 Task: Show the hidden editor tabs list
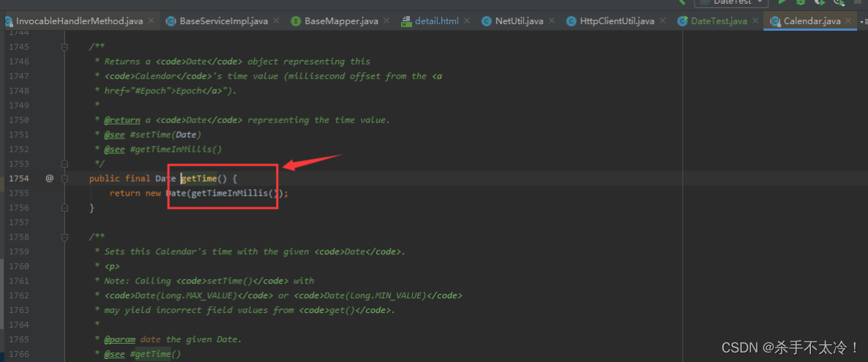[x=864, y=22]
